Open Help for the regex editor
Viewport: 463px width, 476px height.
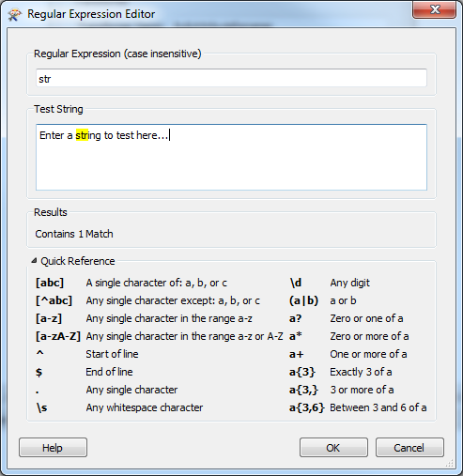[x=53, y=448]
